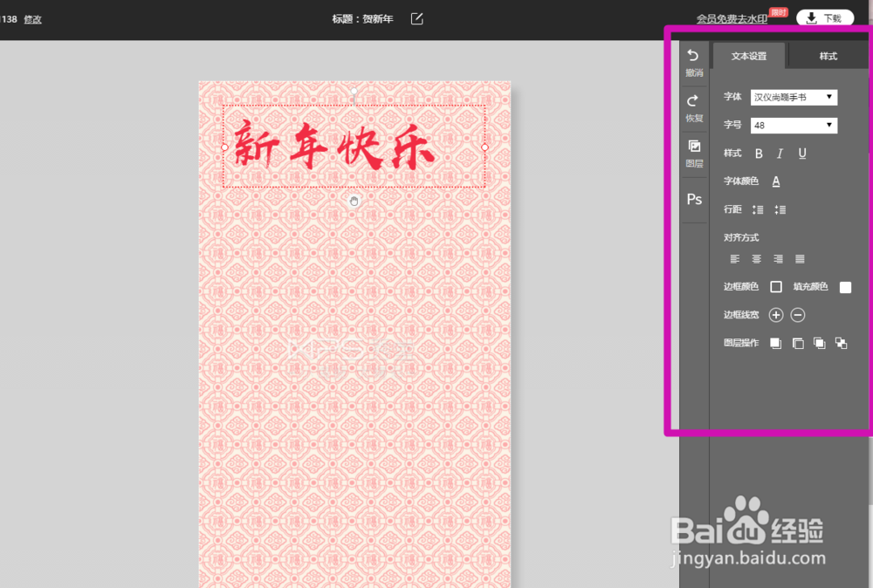873x588 pixels.
Task: Switch to the 文本设置 tab
Action: coord(749,56)
